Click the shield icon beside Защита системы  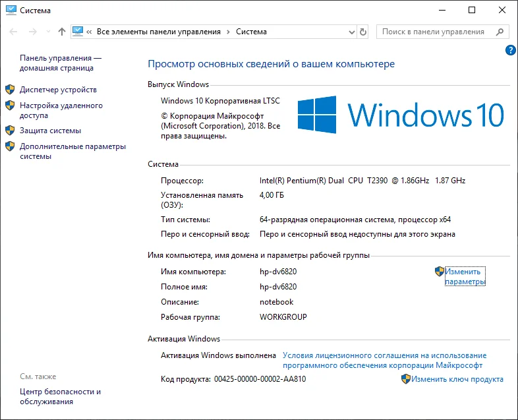point(10,130)
